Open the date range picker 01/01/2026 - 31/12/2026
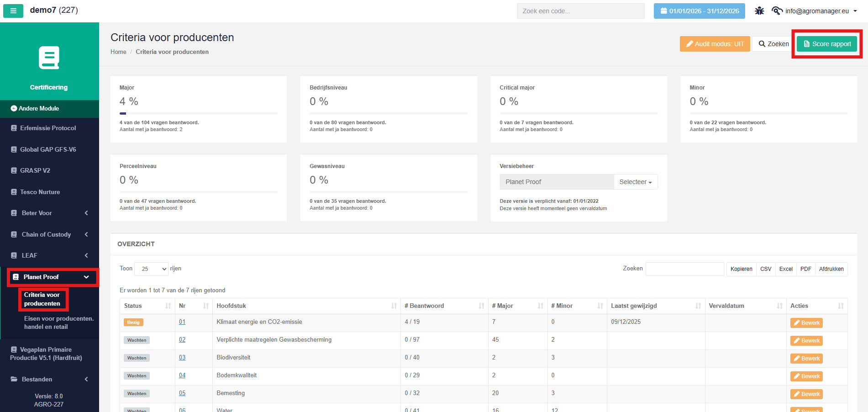The image size is (868, 412). (699, 11)
